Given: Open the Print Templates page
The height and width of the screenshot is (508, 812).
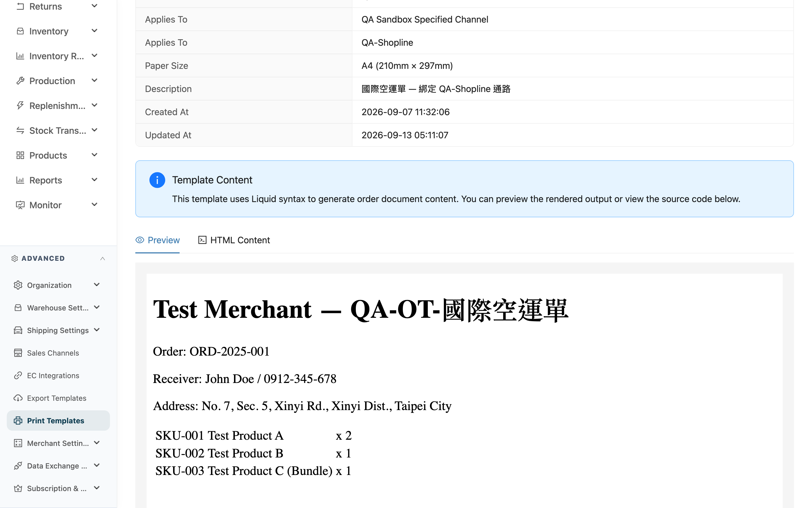Looking at the screenshot, I should (58, 421).
